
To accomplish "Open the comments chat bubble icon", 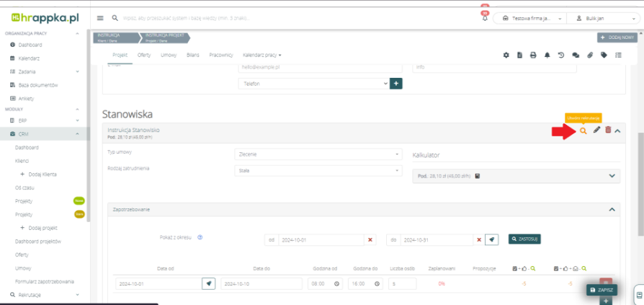I will point(575,55).
